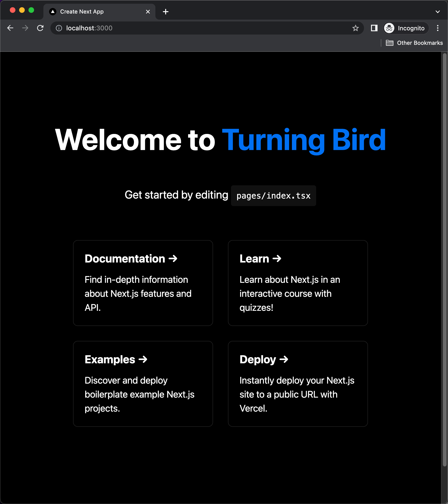Open the Learn card
The width and height of the screenshot is (448, 504).
pyautogui.click(x=298, y=283)
